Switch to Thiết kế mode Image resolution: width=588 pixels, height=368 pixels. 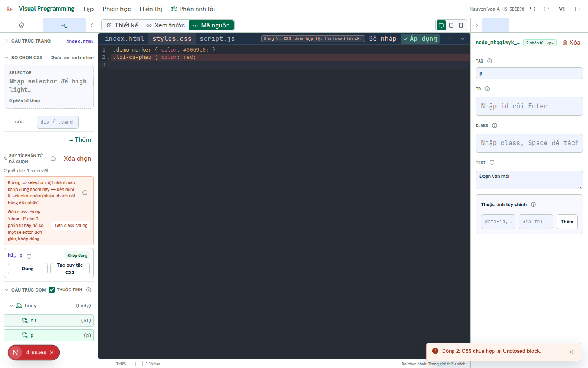pos(122,25)
